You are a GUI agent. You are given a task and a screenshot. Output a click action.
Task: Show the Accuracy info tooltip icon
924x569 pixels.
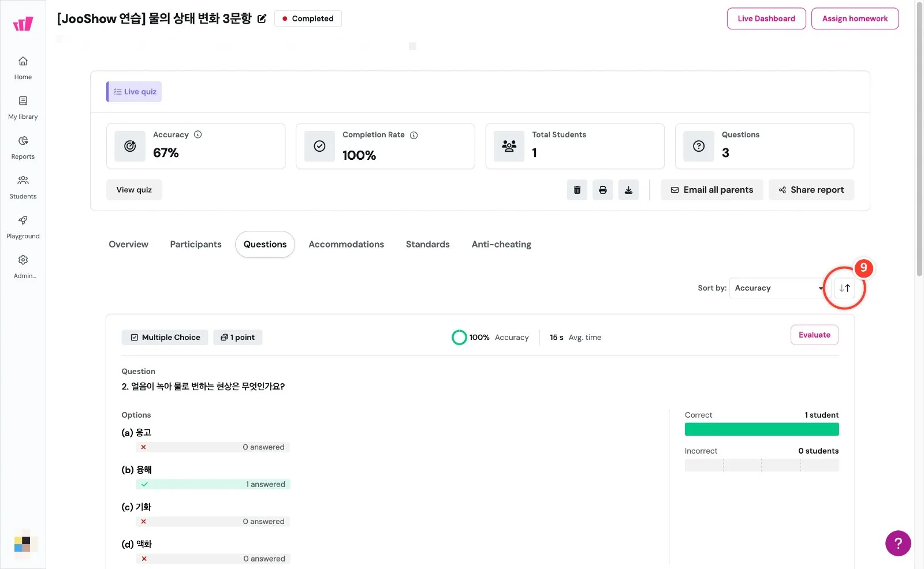tap(198, 134)
